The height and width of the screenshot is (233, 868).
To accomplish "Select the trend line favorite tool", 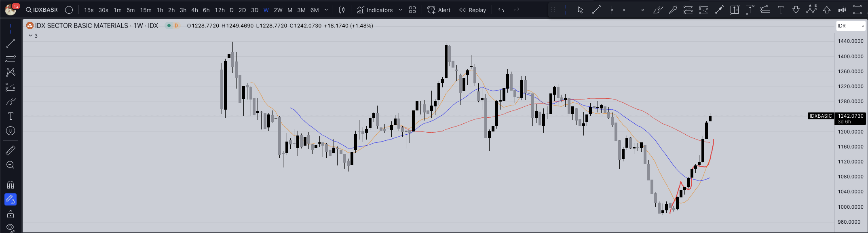I will 596,10.
